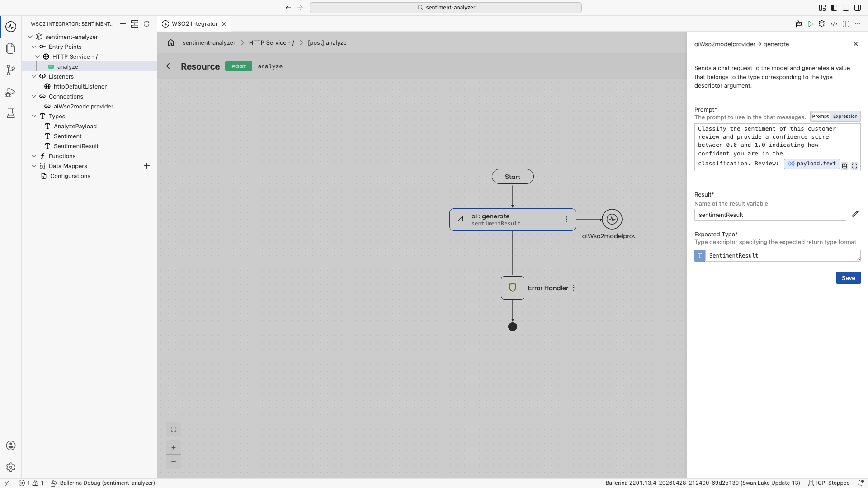Viewport: 868px width, 488px height.
Task: Click the Error Handler shield node
Action: point(513,288)
